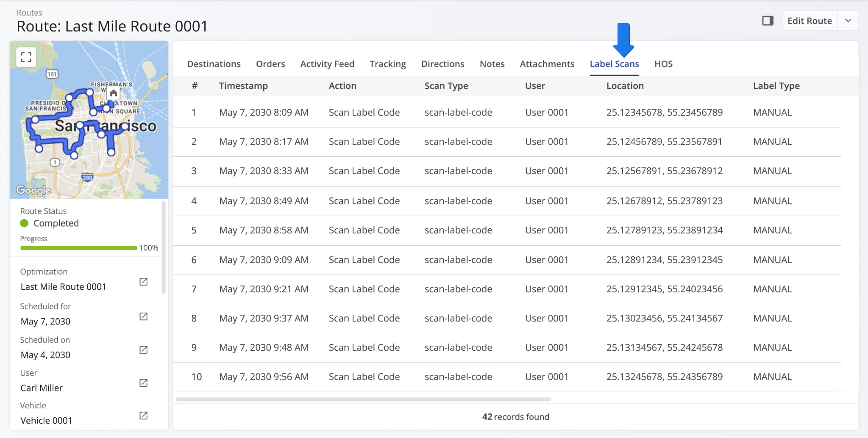Open the Scheduled on external link icon

pyautogui.click(x=144, y=350)
